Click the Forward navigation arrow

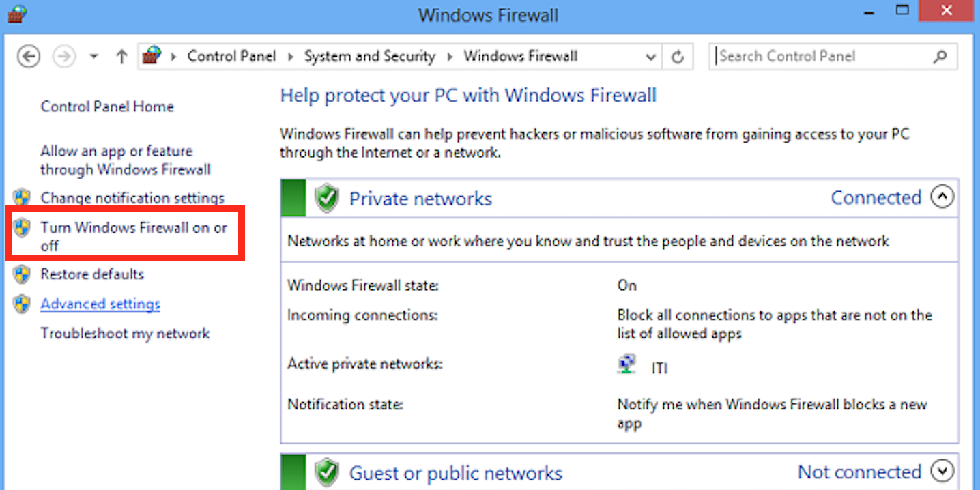click(64, 57)
